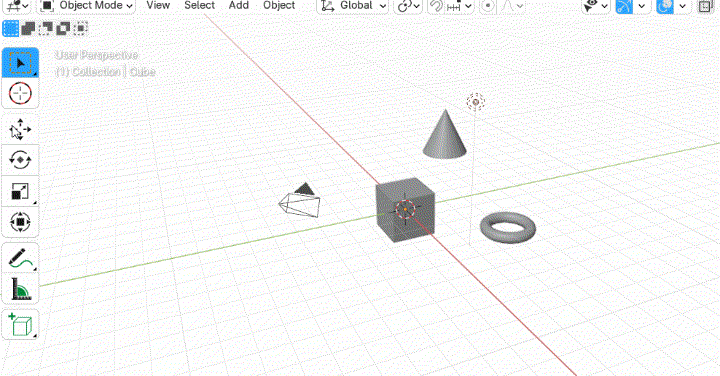Activate the Transform tool
The image size is (720, 376).
click(x=20, y=222)
